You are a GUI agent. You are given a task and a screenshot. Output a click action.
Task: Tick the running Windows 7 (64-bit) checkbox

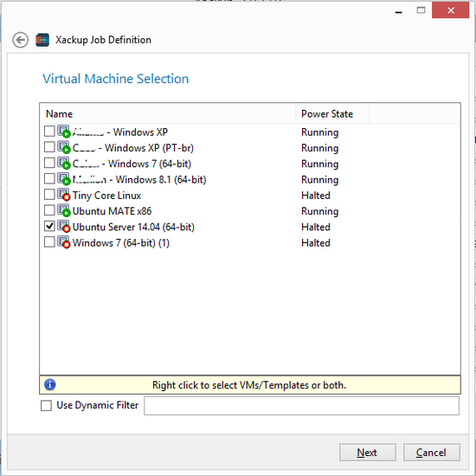click(49, 163)
